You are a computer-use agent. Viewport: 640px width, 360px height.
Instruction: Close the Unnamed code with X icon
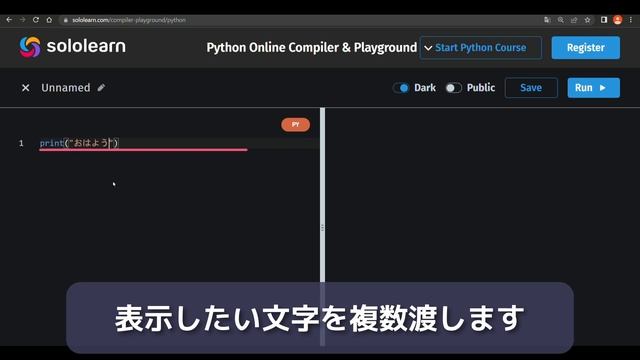pos(25,88)
